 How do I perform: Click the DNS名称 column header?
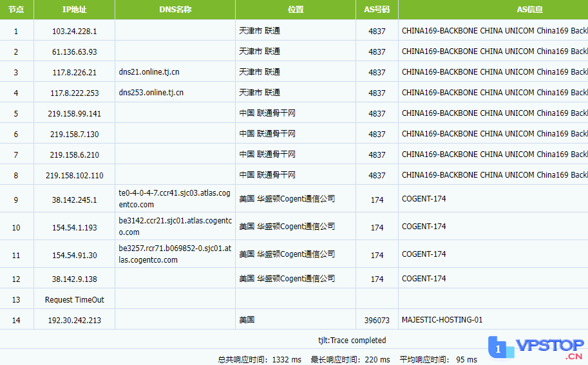coord(175,10)
